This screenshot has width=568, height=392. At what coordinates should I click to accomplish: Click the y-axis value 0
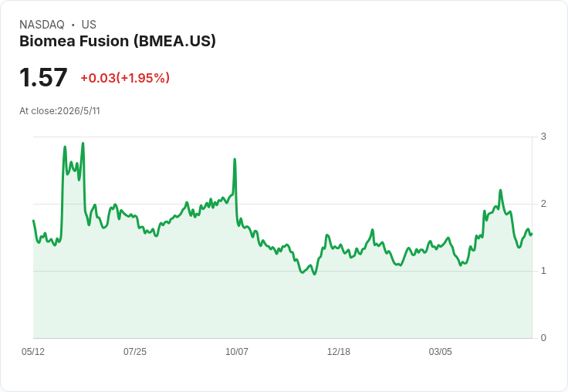(543, 338)
